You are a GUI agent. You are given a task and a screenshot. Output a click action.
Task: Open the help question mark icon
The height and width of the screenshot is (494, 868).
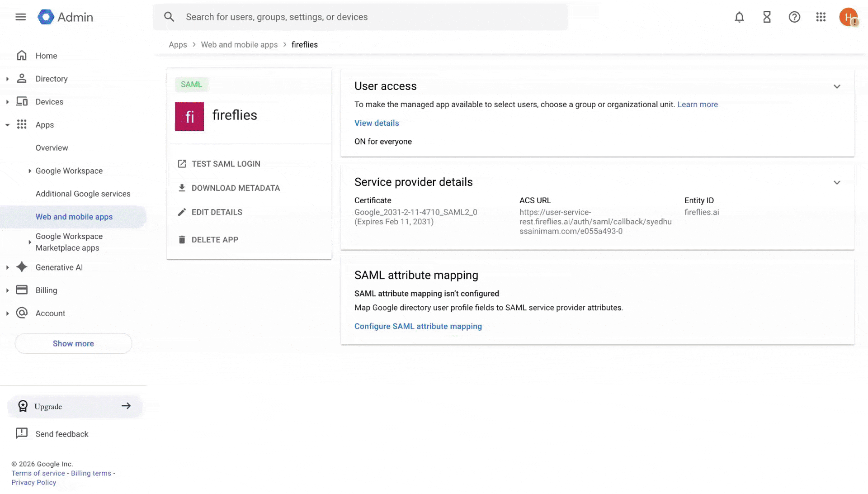click(794, 17)
